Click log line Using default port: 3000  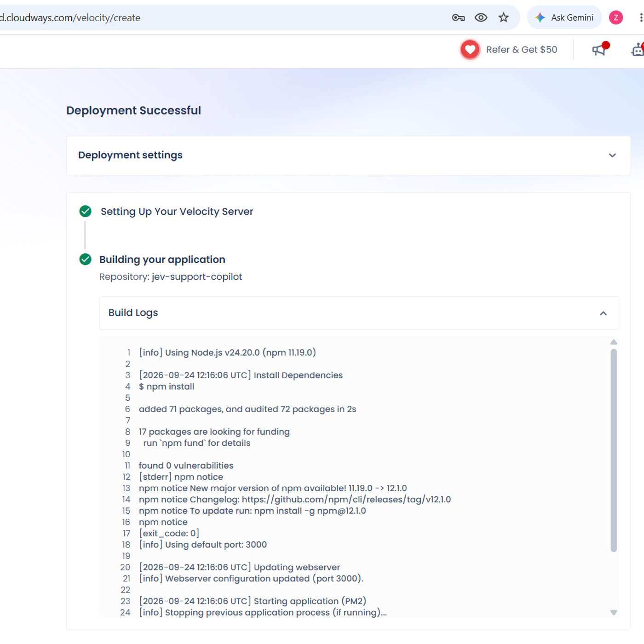point(203,545)
